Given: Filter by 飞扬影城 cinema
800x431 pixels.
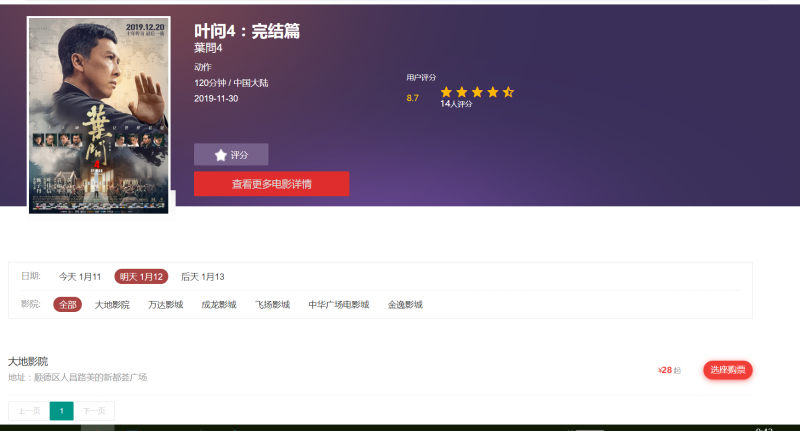Looking at the screenshot, I should tap(272, 305).
